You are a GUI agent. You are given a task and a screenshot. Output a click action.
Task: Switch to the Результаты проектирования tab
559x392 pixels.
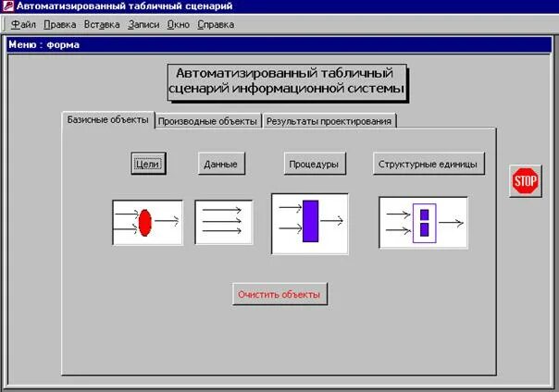pos(329,121)
